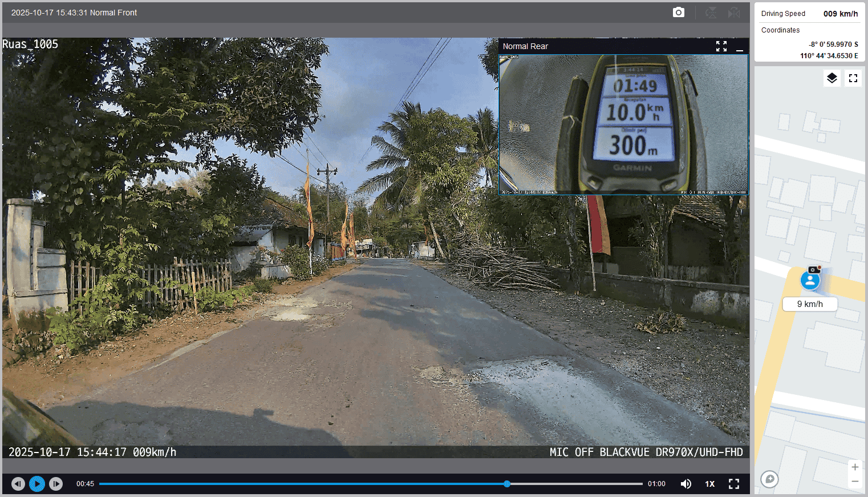
Task: Click the map location pin icon
Action: coord(769,479)
